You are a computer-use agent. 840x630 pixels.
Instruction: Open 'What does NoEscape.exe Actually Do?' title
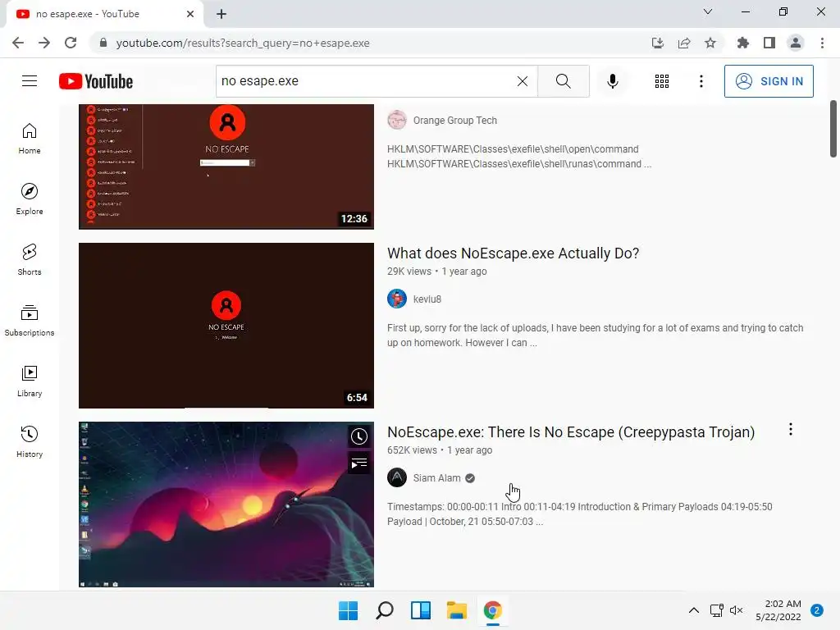(x=514, y=253)
